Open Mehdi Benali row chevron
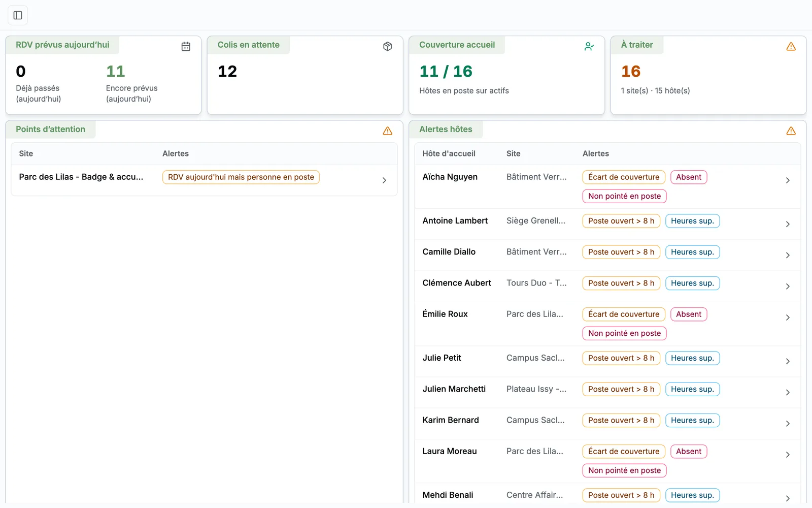The width and height of the screenshot is (812, 508). click(x=788, y=498)
